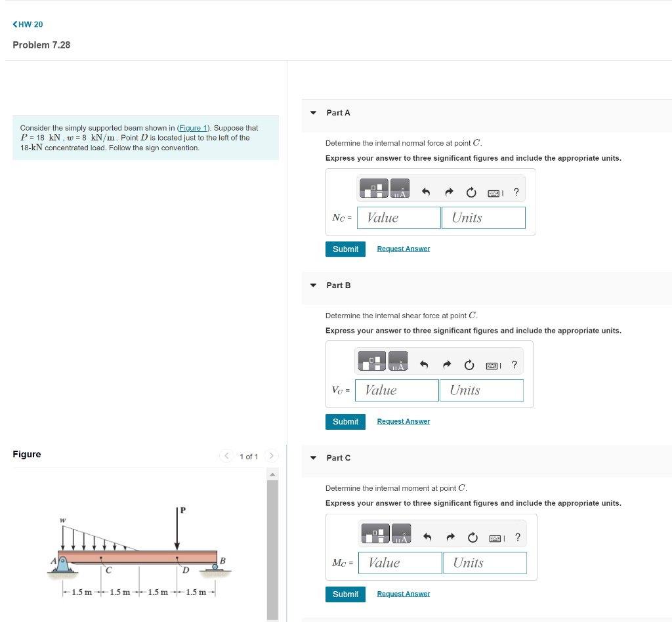Screen dimensions: 672x622
Task: Go to previous figure arrow
Action: click(226, 456)
